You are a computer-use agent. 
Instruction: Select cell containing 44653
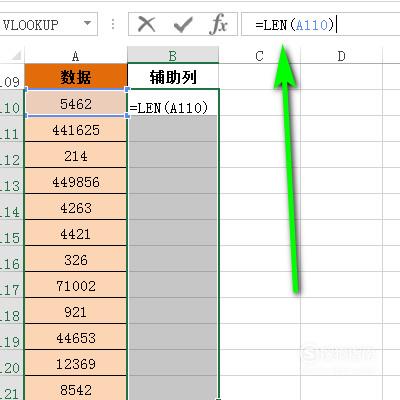pyautogui.click(x=76, y=337)
